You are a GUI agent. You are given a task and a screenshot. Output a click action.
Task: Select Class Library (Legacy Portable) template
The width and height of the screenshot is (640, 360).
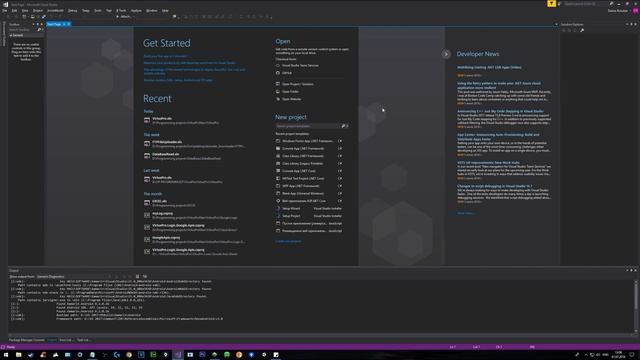309,163
